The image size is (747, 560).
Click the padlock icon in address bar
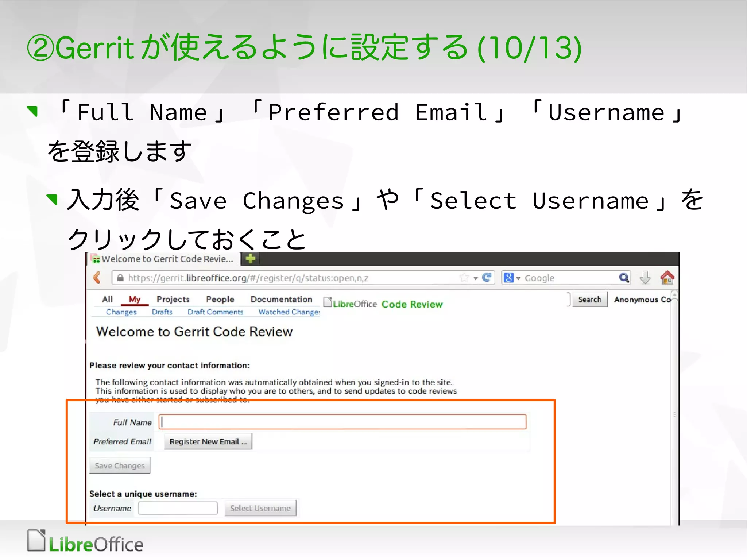click(120, 278)
